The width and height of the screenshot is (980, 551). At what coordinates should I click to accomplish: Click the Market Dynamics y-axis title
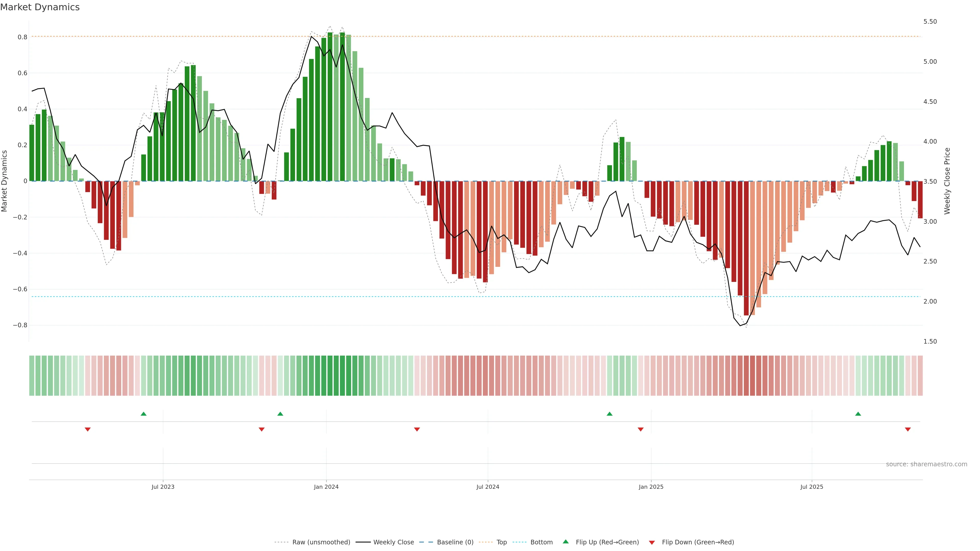[4, 181]
